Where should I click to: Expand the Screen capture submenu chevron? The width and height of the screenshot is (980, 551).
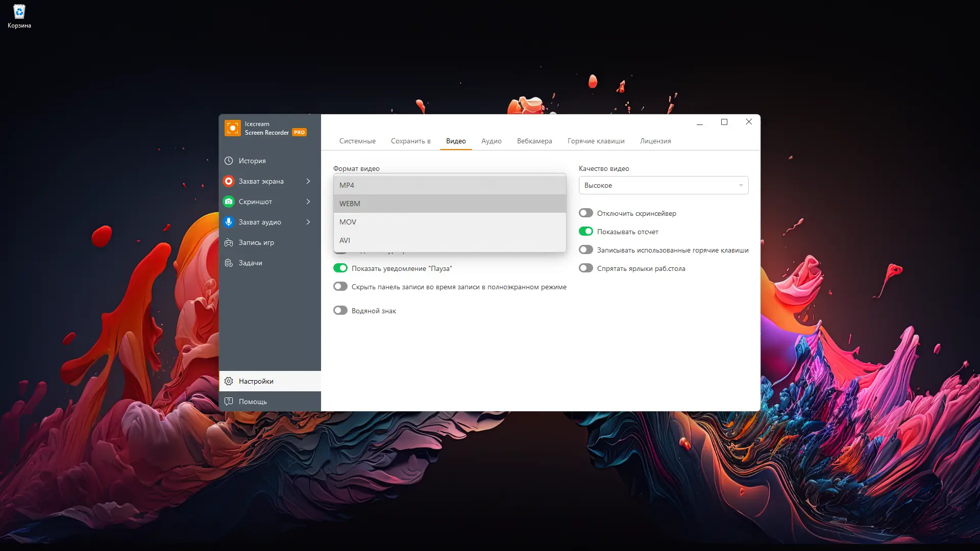coord(308,181)
